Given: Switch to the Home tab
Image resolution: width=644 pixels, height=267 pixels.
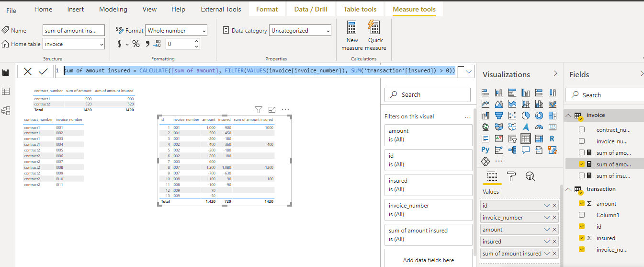Looking at the screenshot, I should (44, 9).
